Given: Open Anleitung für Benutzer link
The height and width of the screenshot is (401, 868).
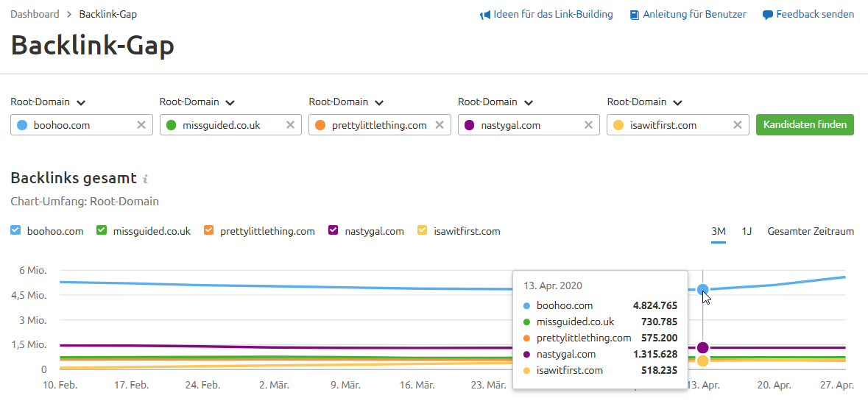Looking at the screenshot, I should point(694,15).
